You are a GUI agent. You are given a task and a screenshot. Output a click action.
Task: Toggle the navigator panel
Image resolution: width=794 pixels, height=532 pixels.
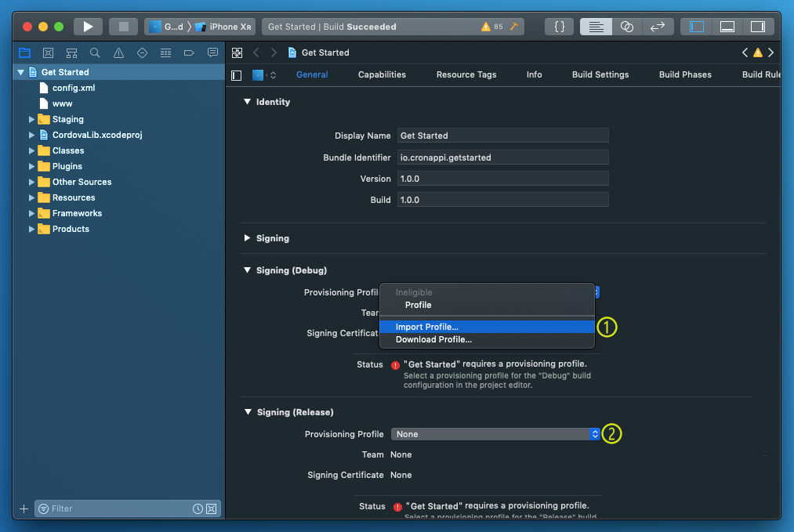[697, 27]
